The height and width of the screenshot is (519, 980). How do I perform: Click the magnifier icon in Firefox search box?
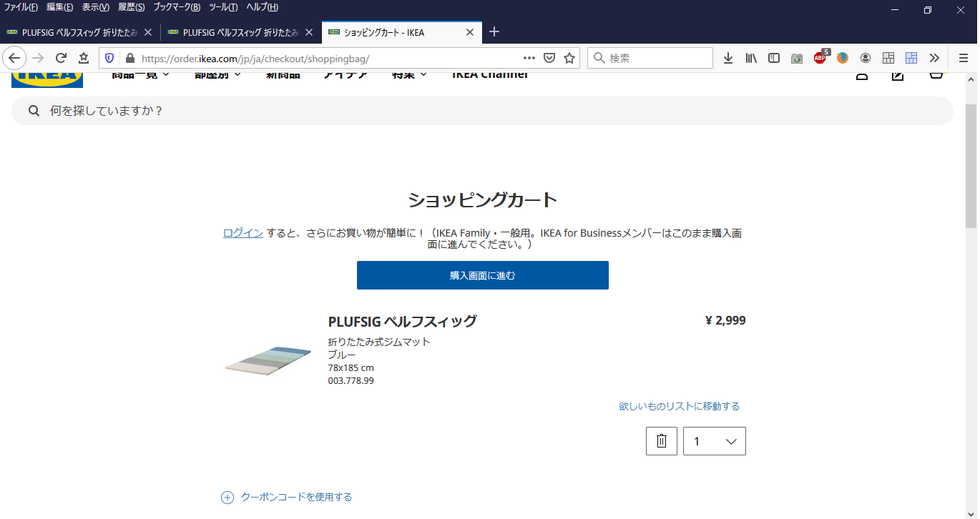(599, 58)
